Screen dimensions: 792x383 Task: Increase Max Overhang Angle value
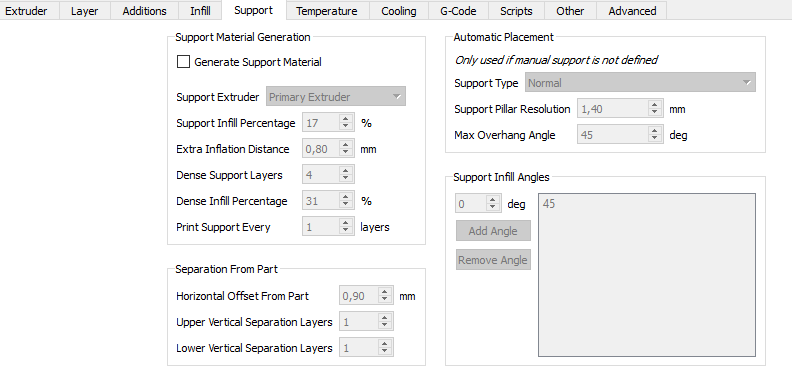[x=655, y=131]
